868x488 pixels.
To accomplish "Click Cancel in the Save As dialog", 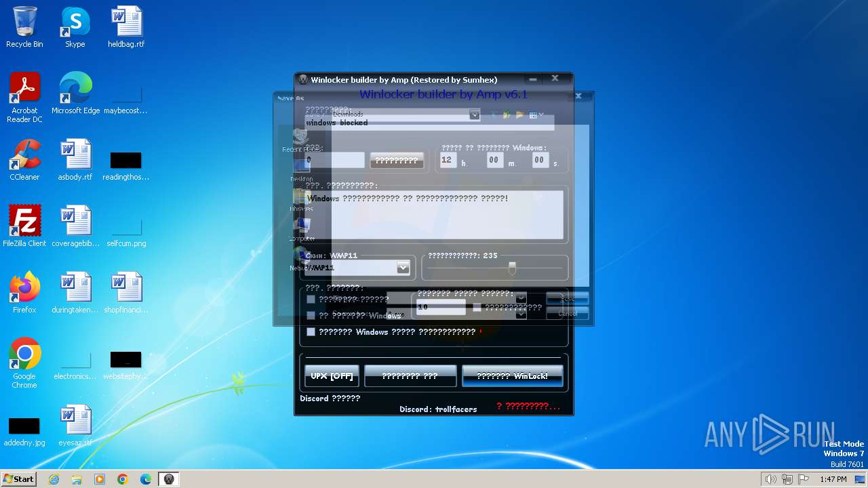I will click(568, 314).
